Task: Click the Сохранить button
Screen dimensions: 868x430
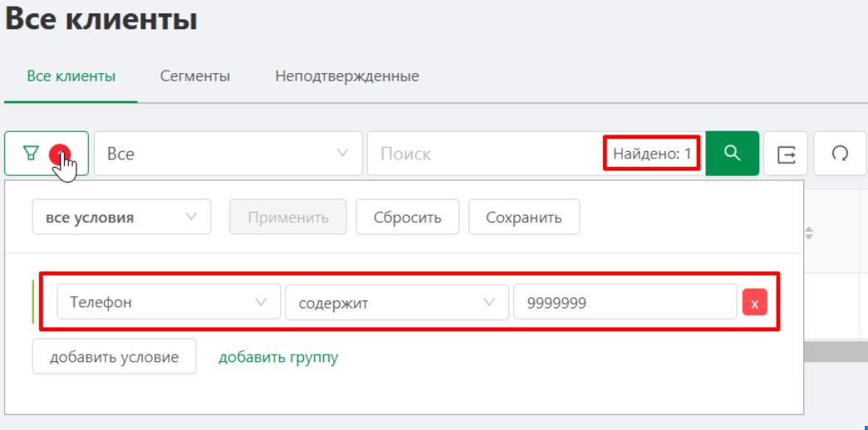Action: [524, 217]
